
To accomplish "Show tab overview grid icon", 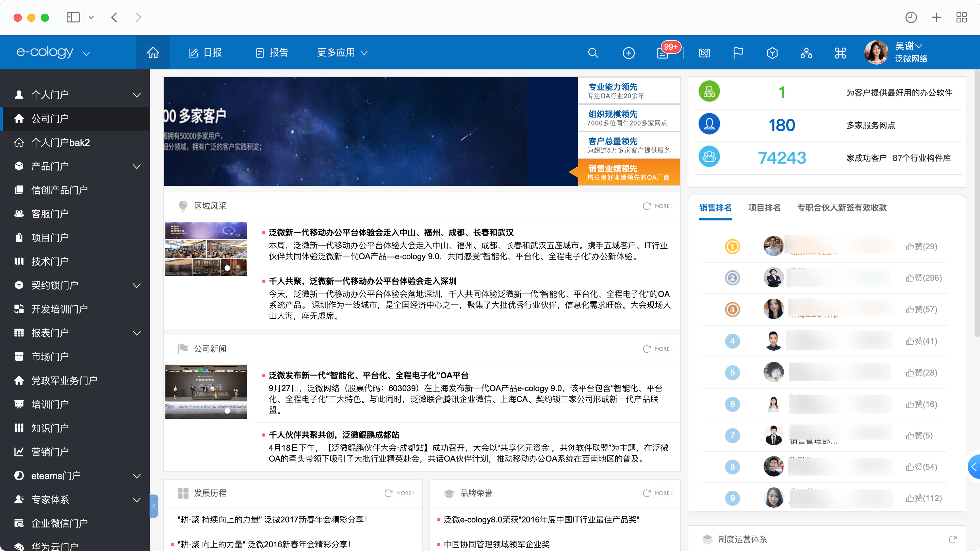I will pos(961,17).
